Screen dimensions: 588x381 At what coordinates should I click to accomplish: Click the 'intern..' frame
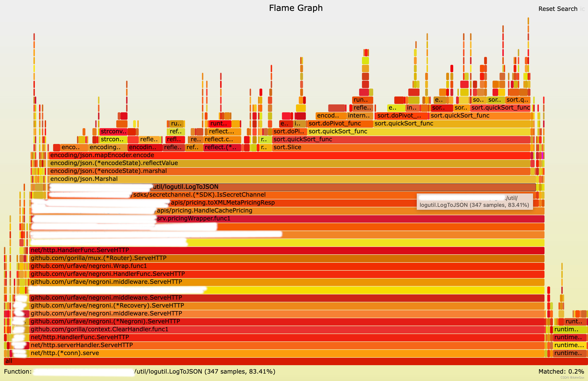[360, 116]
